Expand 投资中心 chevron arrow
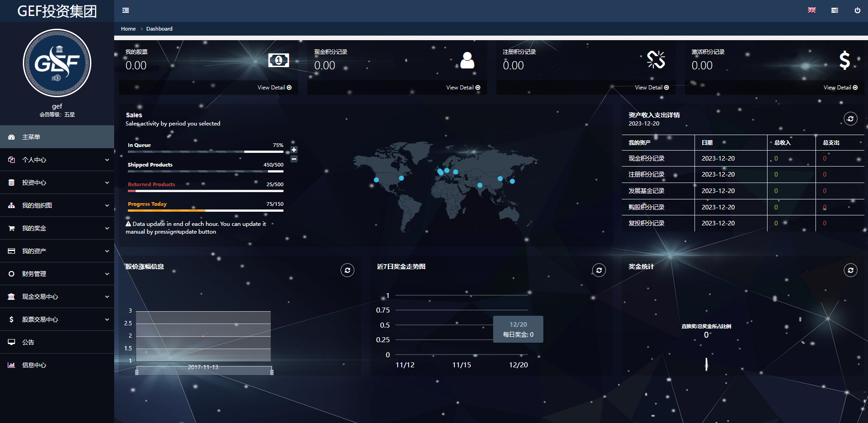This screenshot has height=423, width=868. click(x=107, y=183)
